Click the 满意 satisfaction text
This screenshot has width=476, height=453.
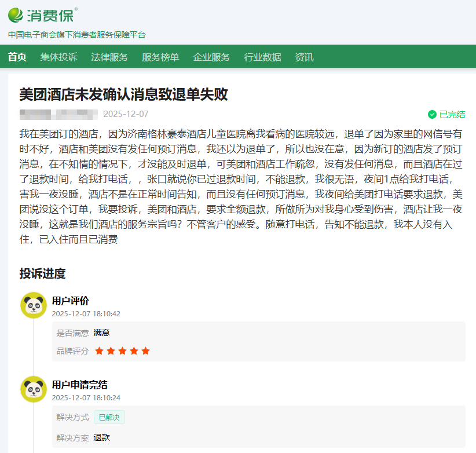click(x=101, y=333)
